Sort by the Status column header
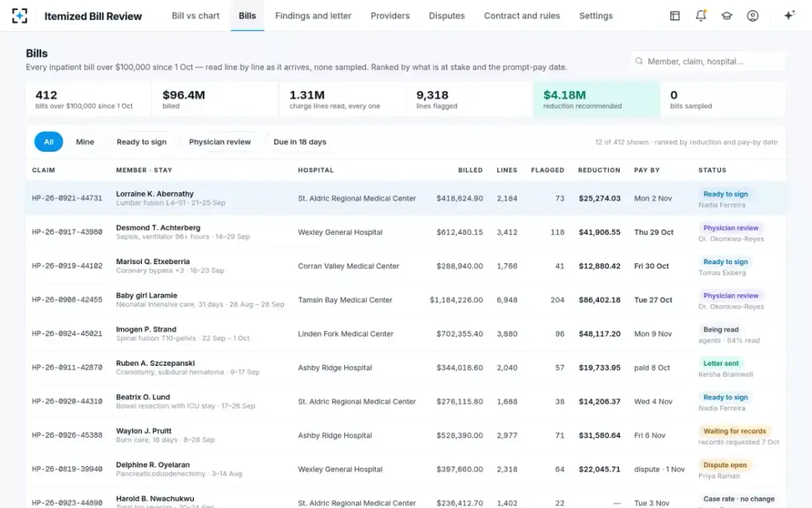812x508 pixels. tap(713, 170)
